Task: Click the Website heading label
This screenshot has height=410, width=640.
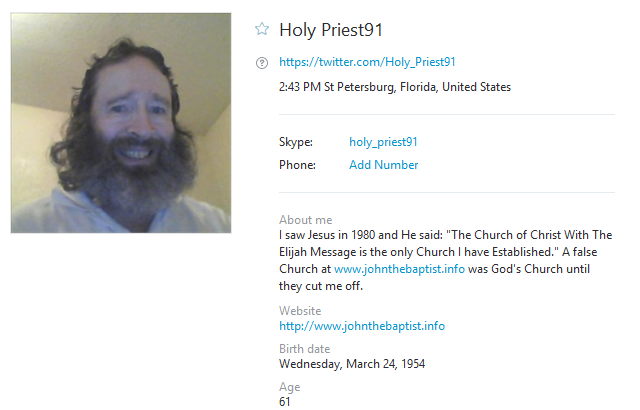Action: (300, 311)
